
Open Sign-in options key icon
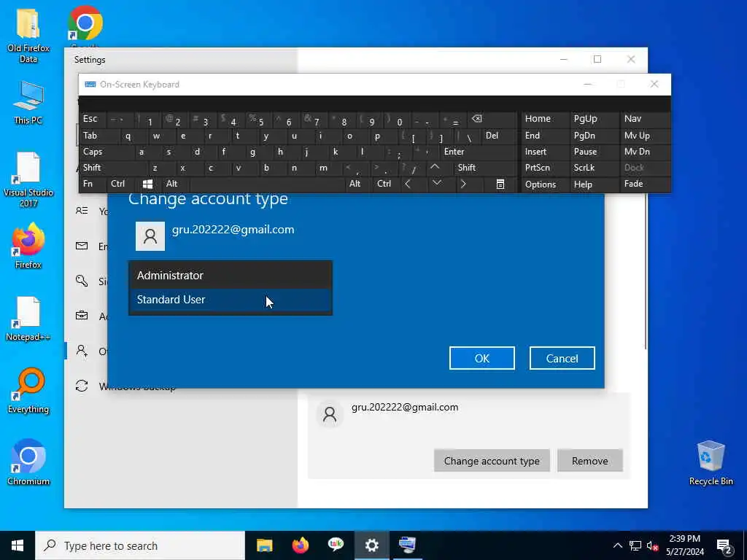tap(82, 281)
